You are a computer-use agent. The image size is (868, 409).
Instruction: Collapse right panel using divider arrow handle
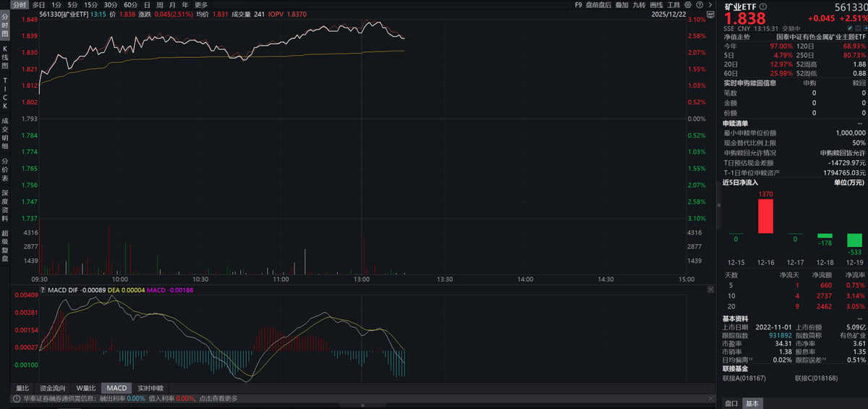718,205
